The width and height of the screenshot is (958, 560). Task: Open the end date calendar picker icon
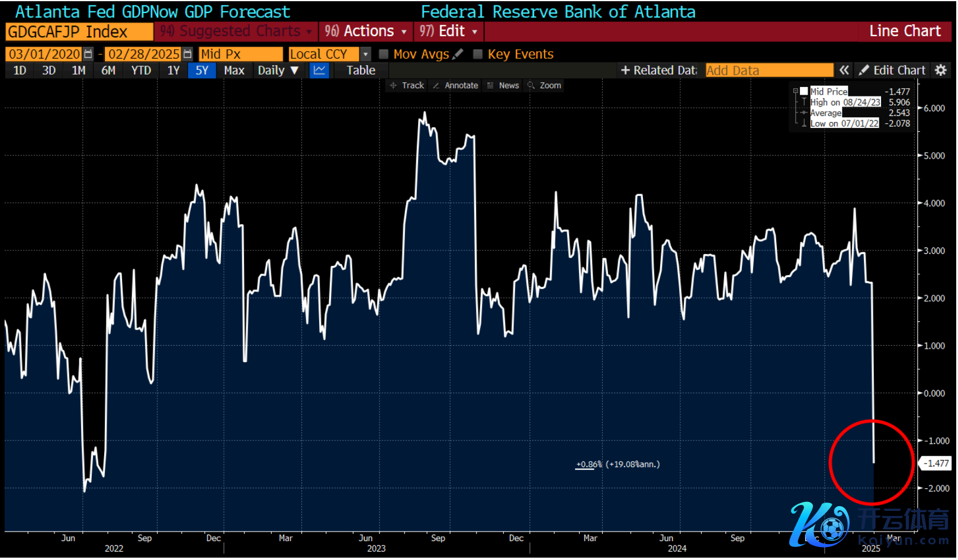188,54
